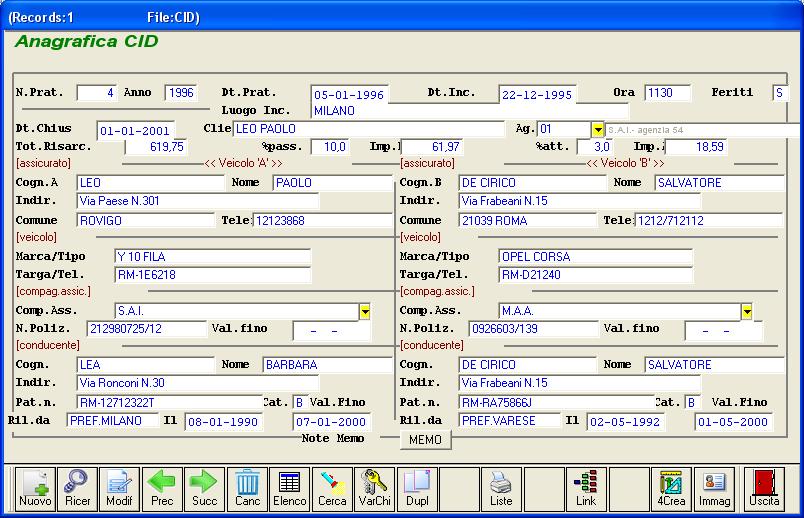Expand the Ag. agency dropdown
Image resolution: width=804 pixels, height=518 pixels.
click(x=597, y=130)
